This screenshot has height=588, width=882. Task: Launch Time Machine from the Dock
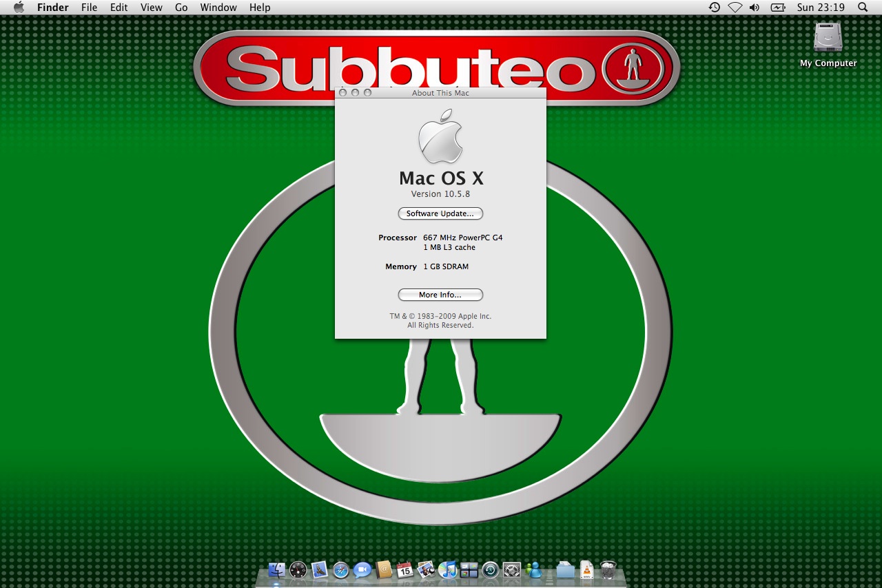pyautogui.click(x=491, y=569)
